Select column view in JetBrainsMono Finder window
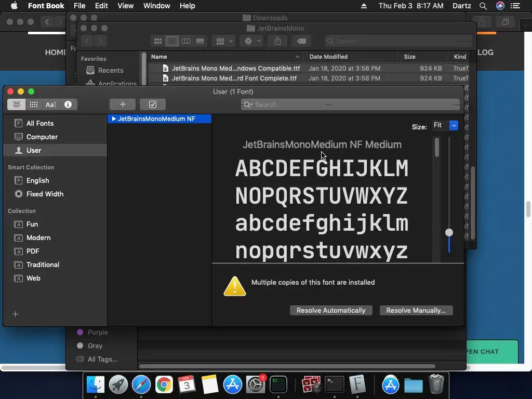 186,41
